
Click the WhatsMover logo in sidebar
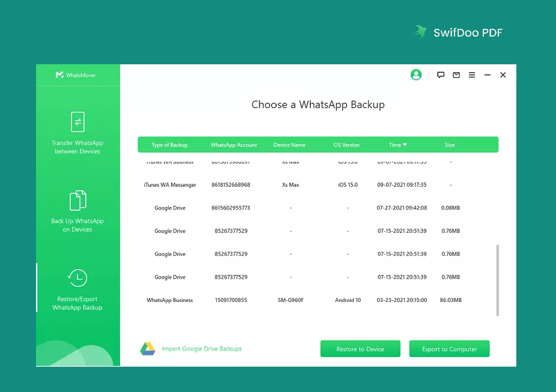tap(76, 75)
